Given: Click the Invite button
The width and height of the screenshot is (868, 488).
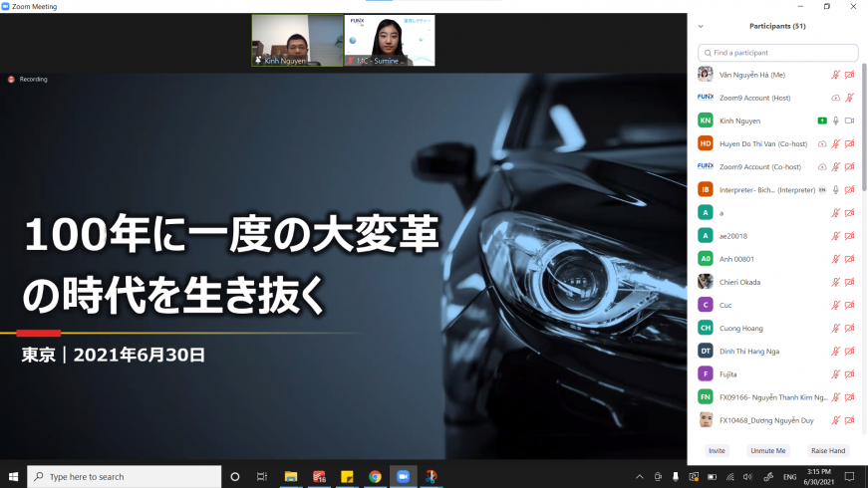Looking at the screenshot, I should pyautogui.click(x=717, y=450).
